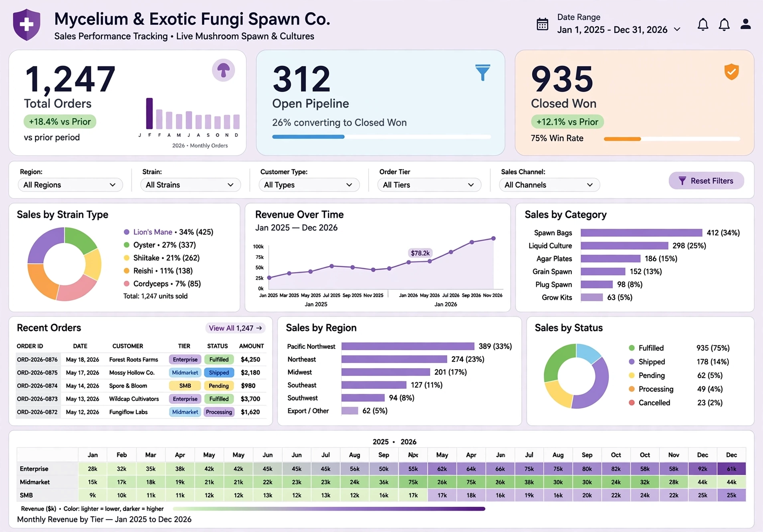This screenshot has height=532, width=763.
Task: Sort by AMOUNT column header
Action: tap(251, 346)
